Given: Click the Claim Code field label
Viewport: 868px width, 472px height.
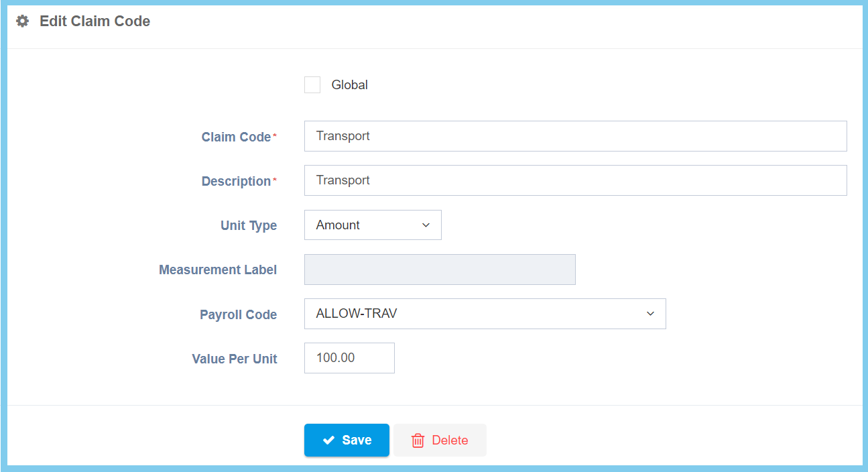Looking at the screenshot, I should 236,137.
